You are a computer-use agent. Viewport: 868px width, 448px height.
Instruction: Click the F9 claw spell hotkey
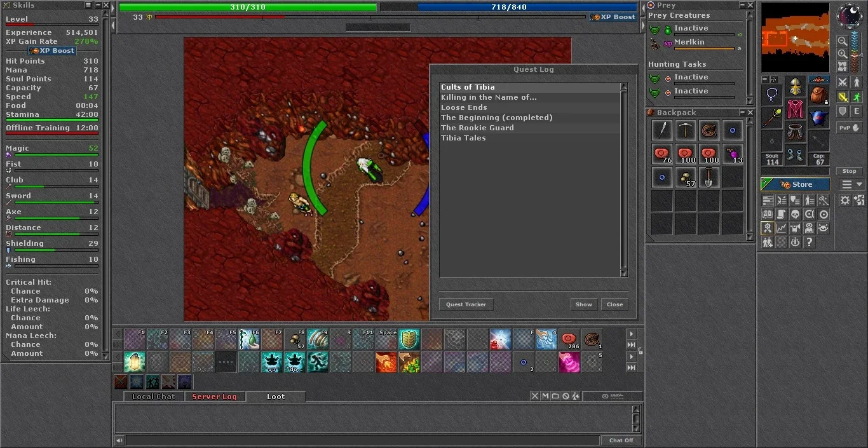point(318,339)
